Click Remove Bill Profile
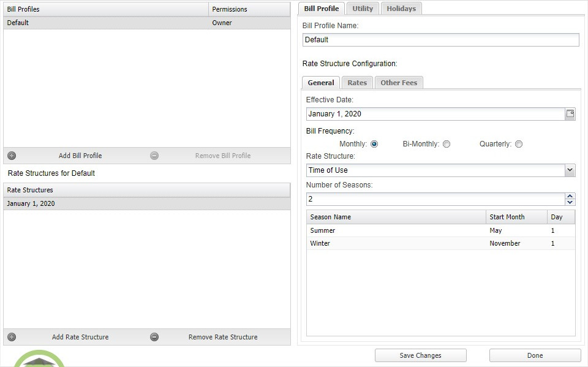The width and height of the screenshot is (588, 367). point(223,156)
